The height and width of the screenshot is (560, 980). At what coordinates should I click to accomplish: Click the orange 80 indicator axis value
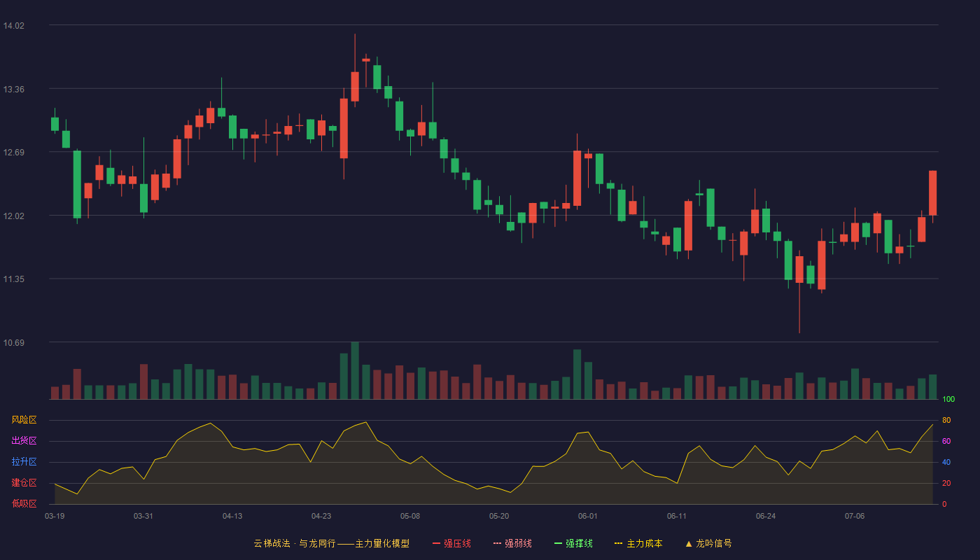click(946, 420)
